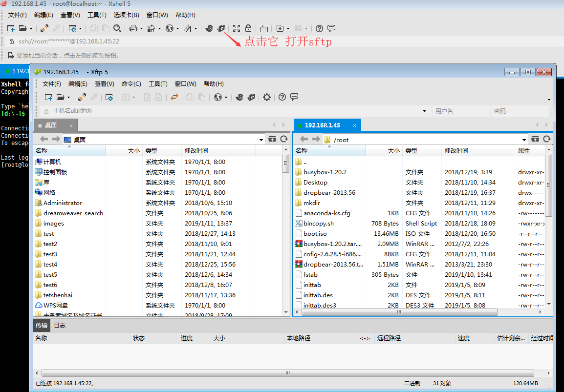Click the globe Encoding icon in Xftp toolbar
Image resolution: width=564 pixels, height=392 pixels.
coord(217,97)
